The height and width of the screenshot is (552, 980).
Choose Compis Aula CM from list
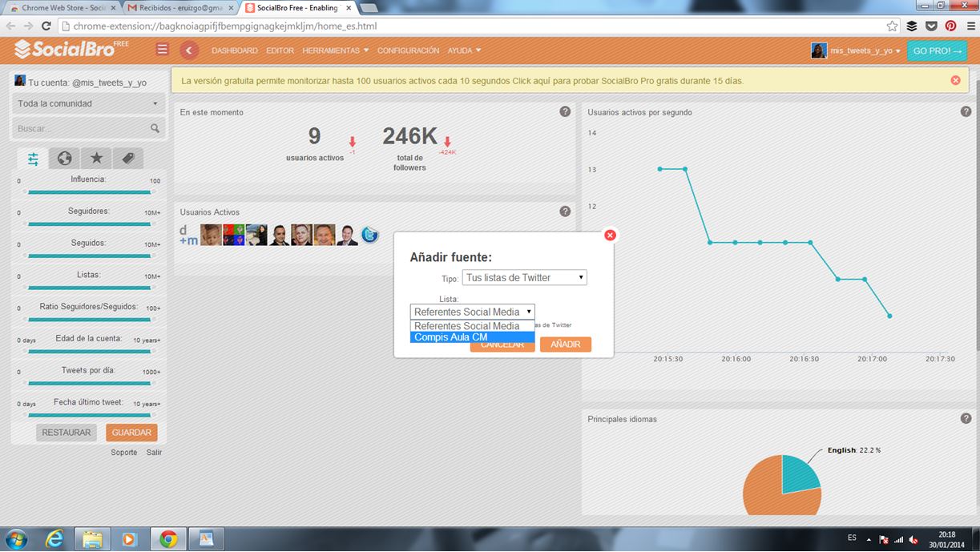point(472,337)
